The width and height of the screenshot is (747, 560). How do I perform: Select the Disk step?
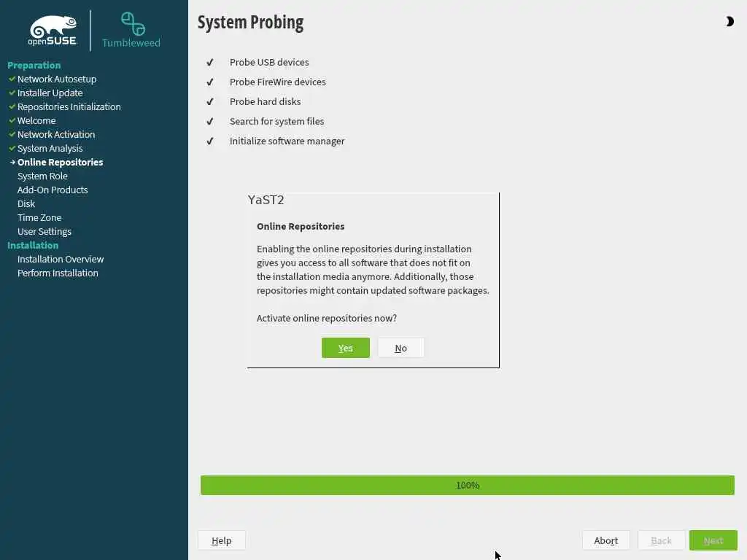point(26,203)
